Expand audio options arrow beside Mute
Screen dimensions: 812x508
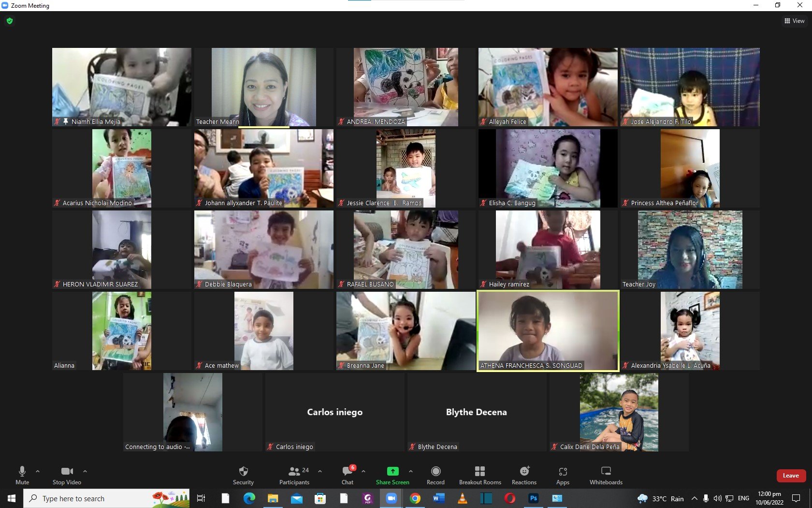tap(38, 471)
